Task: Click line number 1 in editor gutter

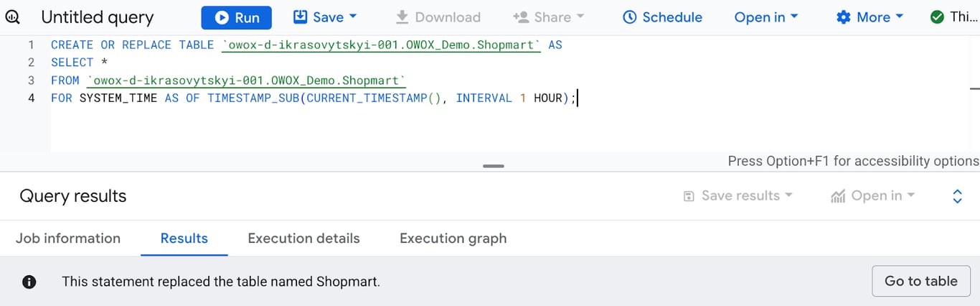Action: coord(31,45)
